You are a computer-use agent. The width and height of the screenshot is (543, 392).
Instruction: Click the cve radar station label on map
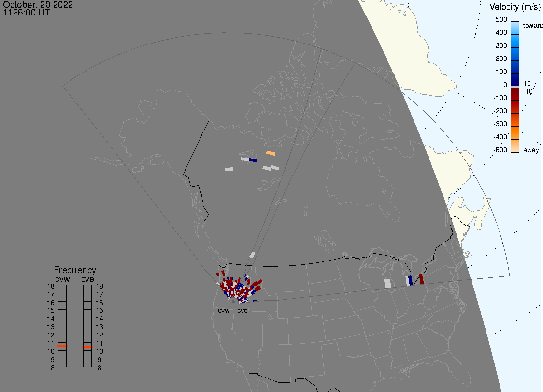coord(243,311)
